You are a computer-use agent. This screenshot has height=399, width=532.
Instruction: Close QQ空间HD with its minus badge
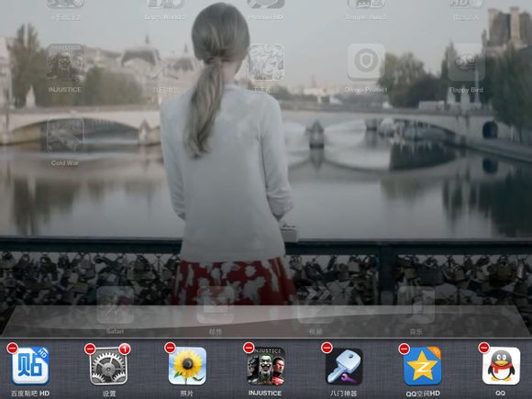(405, 349)
